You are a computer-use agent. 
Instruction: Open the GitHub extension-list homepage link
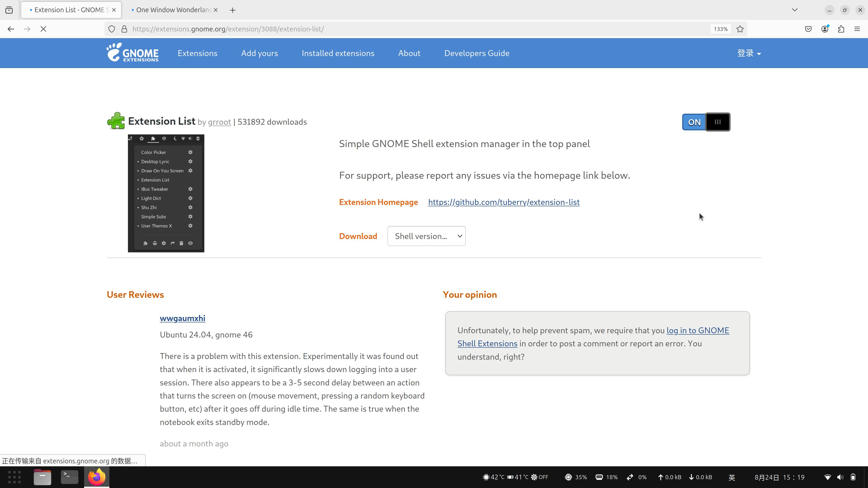[x=504, y=202]
